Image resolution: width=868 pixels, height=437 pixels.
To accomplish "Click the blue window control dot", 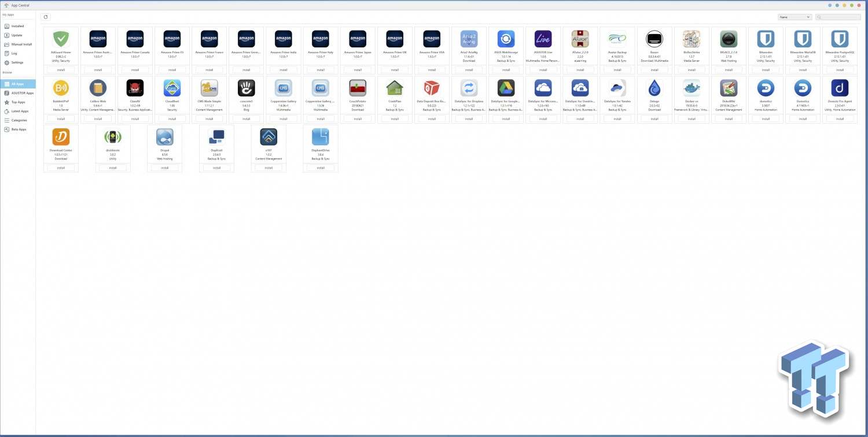I will click(x=830, y=5).
